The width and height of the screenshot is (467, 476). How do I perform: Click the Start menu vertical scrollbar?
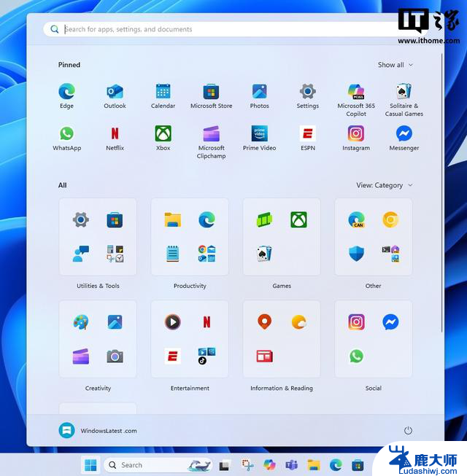coord(441,192)
